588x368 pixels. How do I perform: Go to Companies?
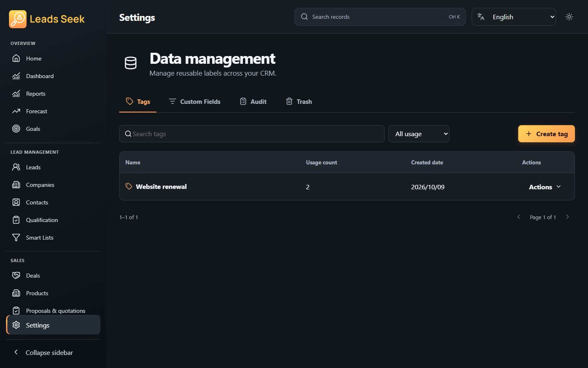[x=53, y=185]
